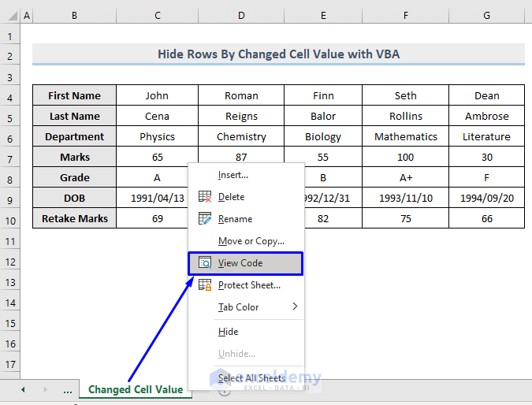
Task: Select column F header
Action: pos(405,16)
